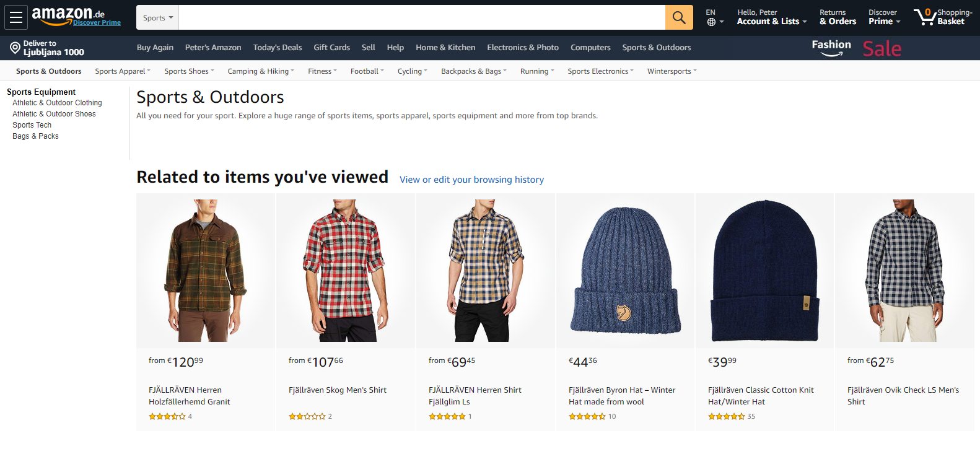Open the Byron wool hat image
Image resolution: width=980 pixels, height=454 pixels.
(625, 271)
